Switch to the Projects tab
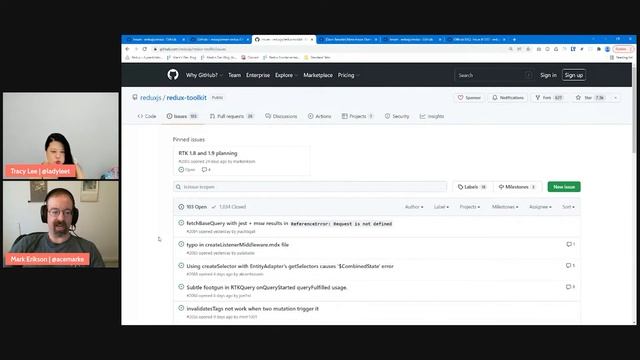 (358, 116)
